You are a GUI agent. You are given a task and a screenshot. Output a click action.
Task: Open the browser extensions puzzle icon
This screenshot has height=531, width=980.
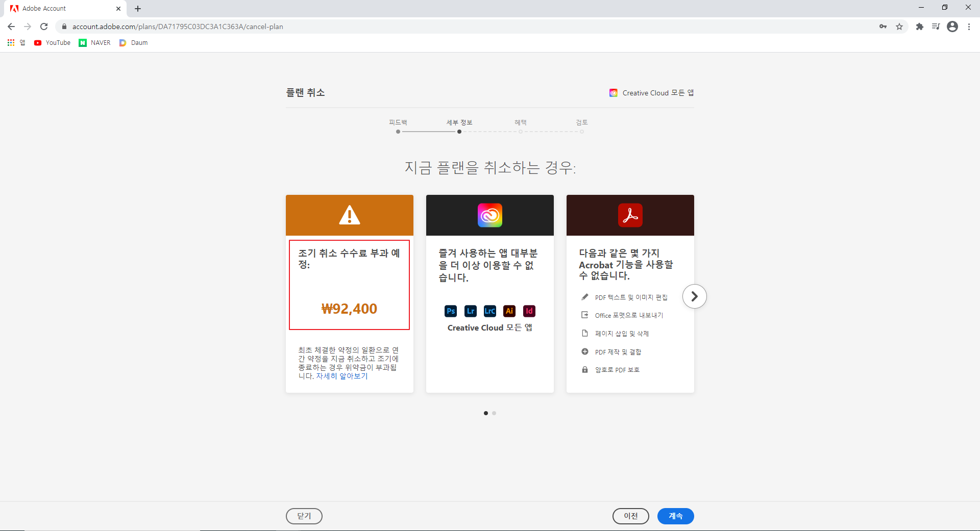[x=919, y=27]
